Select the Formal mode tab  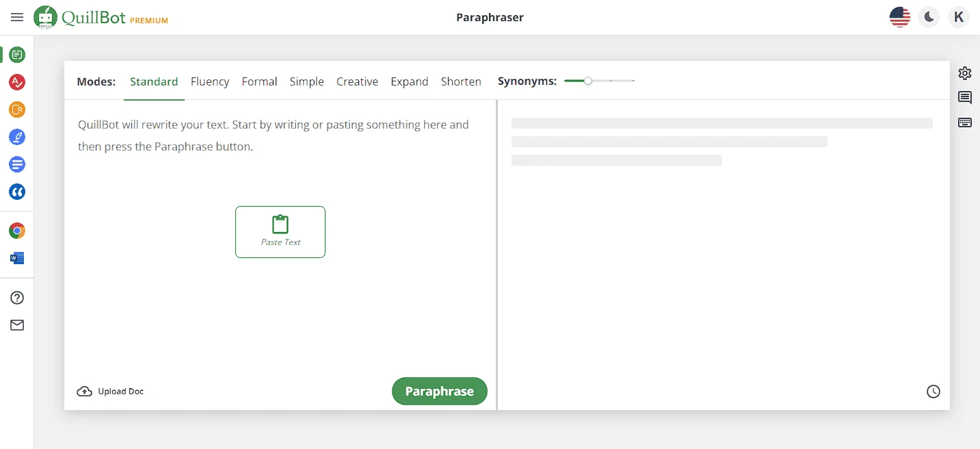(259, 81)
